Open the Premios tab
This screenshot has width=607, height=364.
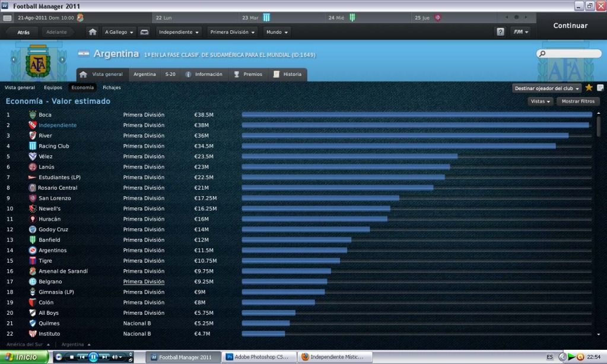click(248, 74)
